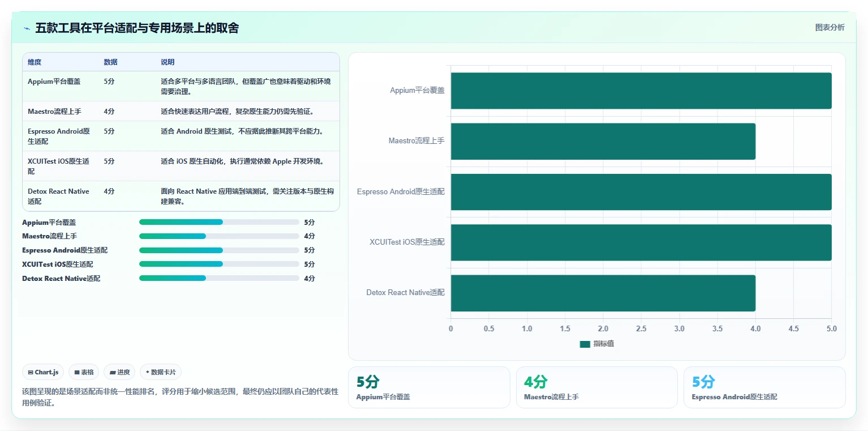Click the Appium平台覆盖 chart bar
The width and height of the screenshot is (868, 431).
point(641,91)
